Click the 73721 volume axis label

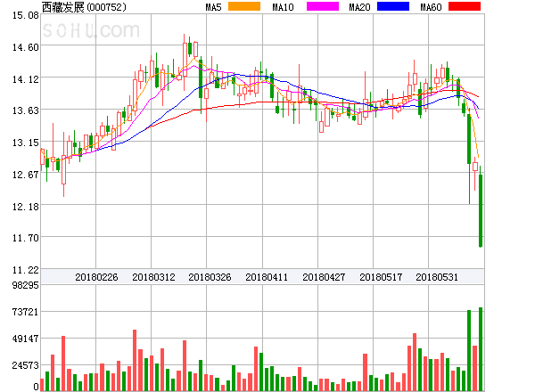[x=26, y=312]
